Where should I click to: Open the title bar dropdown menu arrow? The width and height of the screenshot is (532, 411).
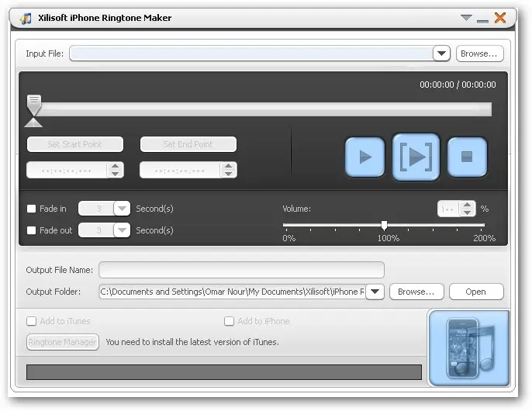(x=466, y=17)
